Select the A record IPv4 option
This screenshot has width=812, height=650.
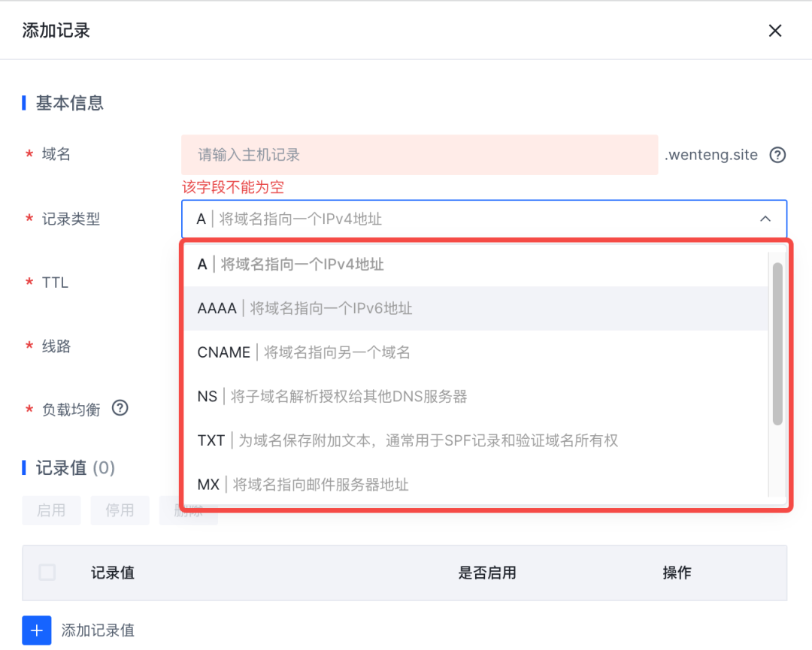290,265
